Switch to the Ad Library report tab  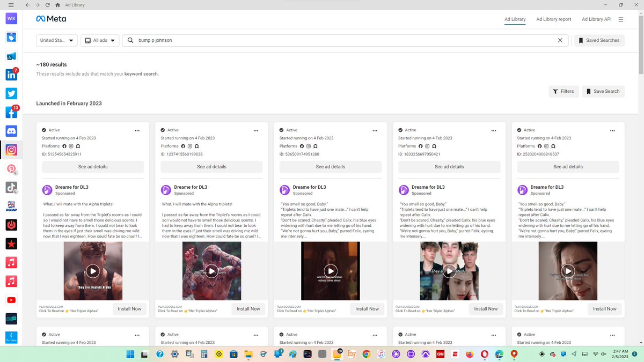point(553,19)
